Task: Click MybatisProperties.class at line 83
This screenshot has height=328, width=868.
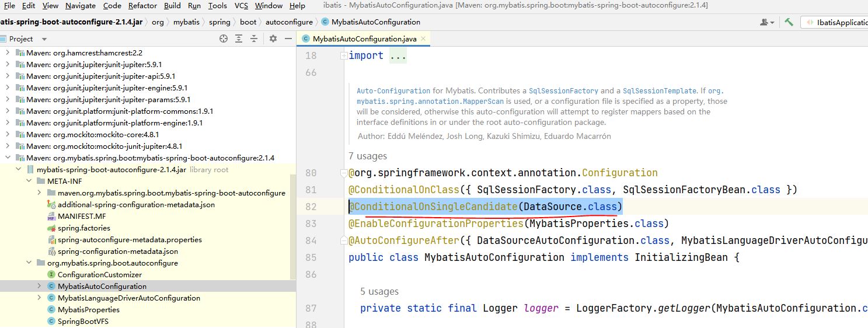Action: click(598, 224)
